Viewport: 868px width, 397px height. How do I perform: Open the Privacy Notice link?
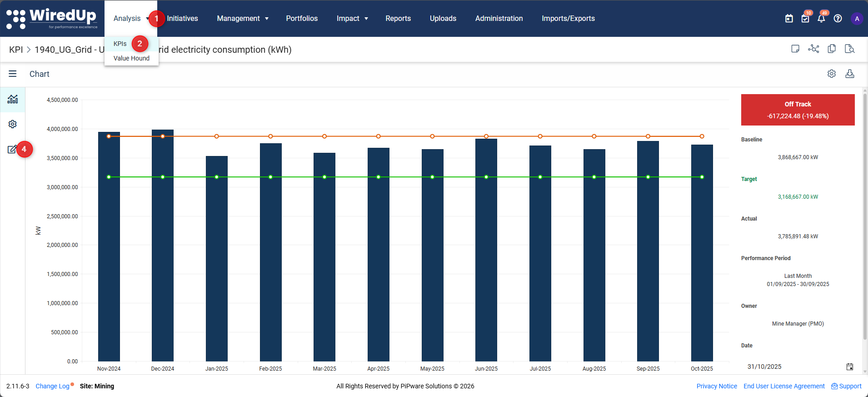point(717,386)
